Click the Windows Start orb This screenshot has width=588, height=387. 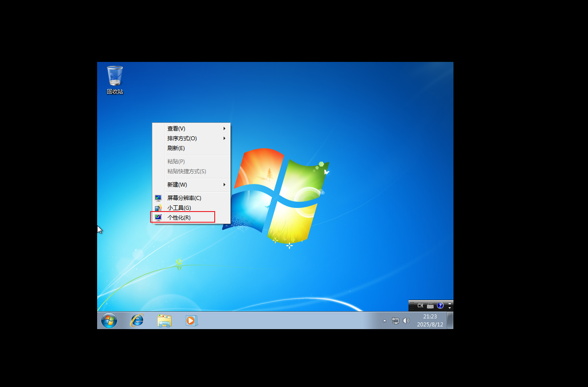pos(109,320)
